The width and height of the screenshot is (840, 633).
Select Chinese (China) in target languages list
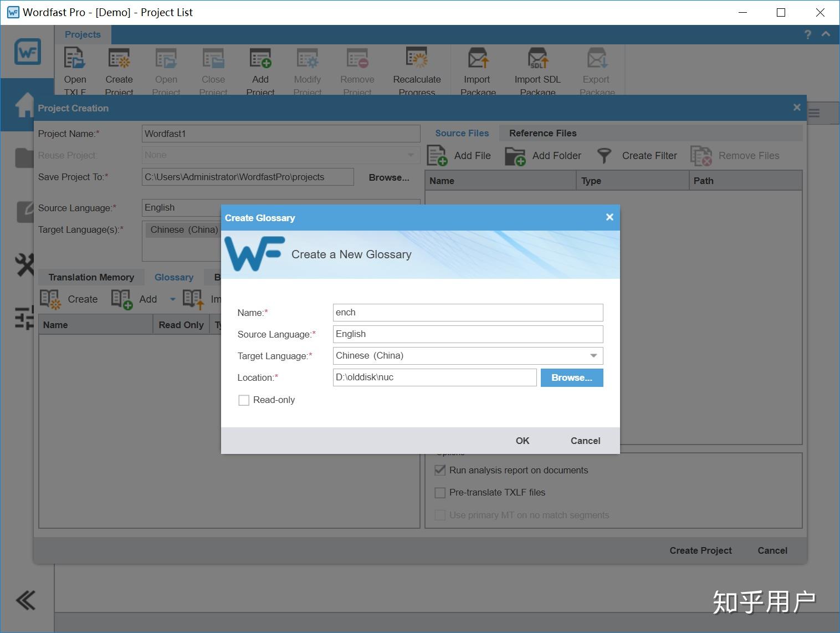coord(184,230)
